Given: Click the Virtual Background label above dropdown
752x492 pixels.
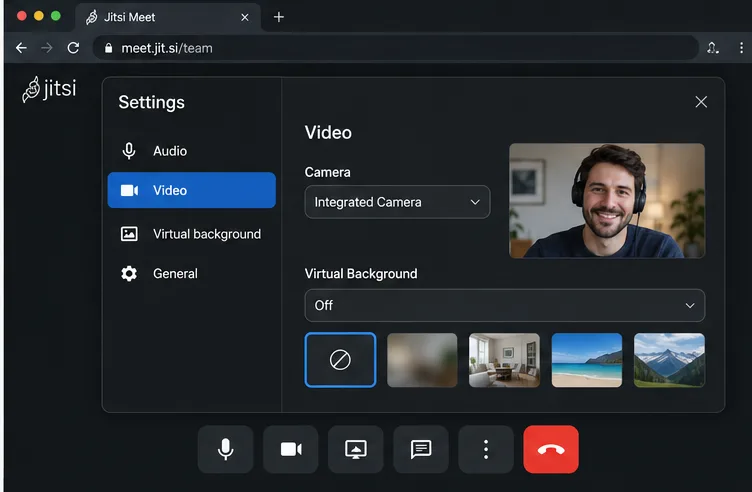Looking at the screenshot, I should [361, 273].
